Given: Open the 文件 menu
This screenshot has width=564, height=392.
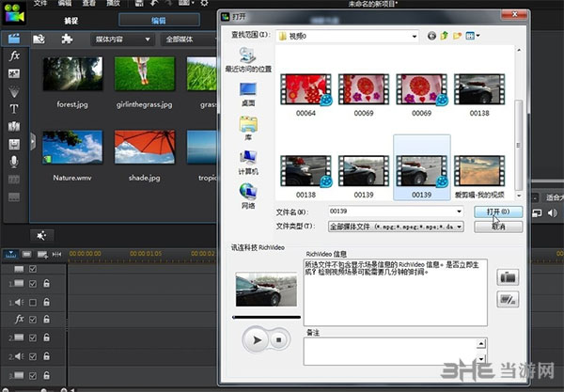Looking at the screenshot, I should click(x=40, y=3).
